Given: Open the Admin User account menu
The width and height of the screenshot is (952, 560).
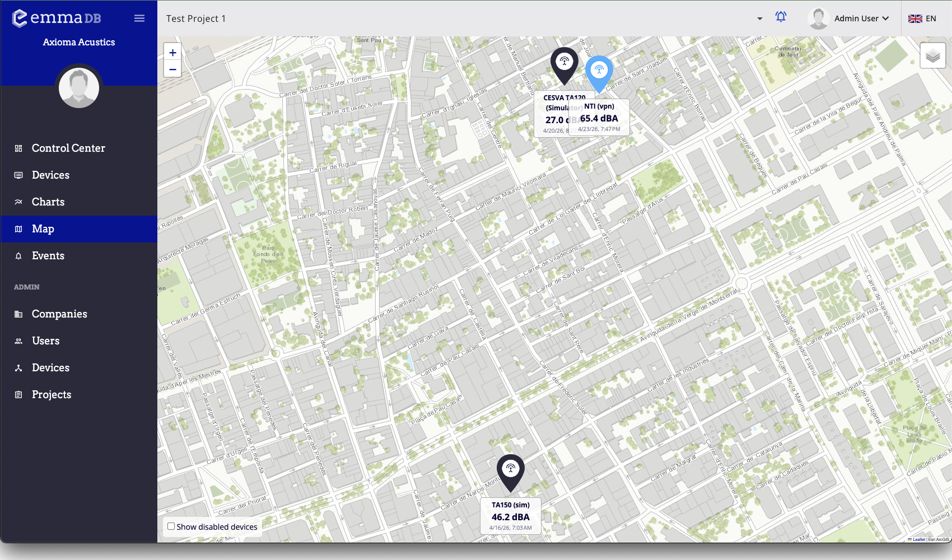Looking at the screenshot, I should pyautogui.click(x=848, y=18).
